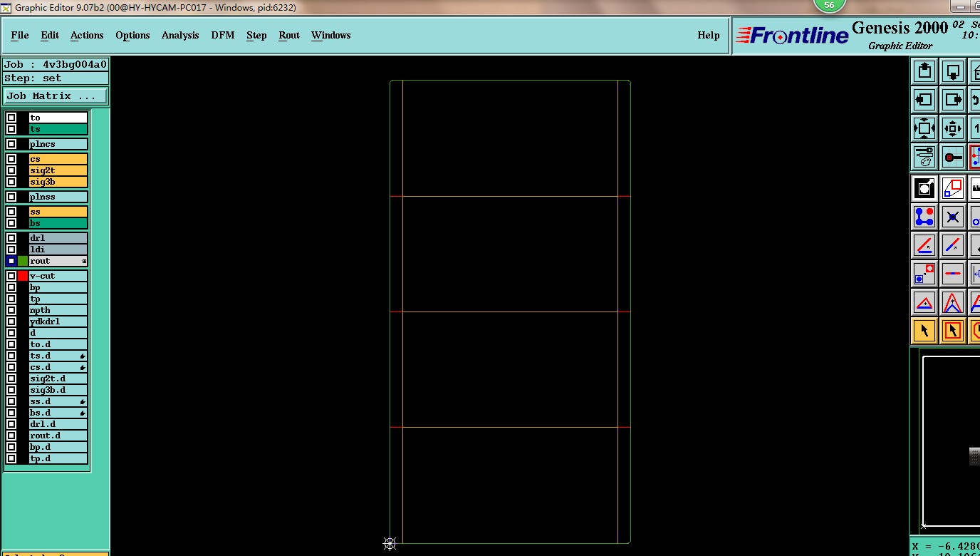
Task: Click the pan right arrow icon
Action: tap(953, 100)
